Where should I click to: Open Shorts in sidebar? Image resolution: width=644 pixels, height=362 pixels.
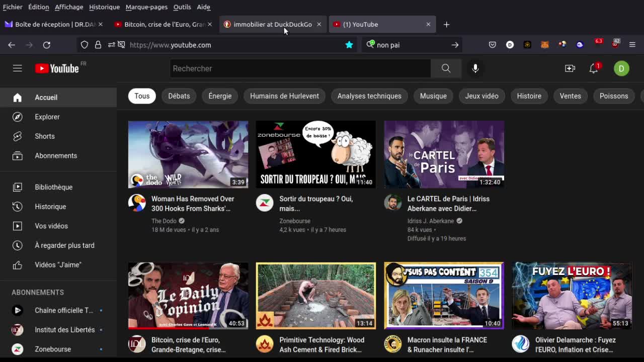(58, 136)
